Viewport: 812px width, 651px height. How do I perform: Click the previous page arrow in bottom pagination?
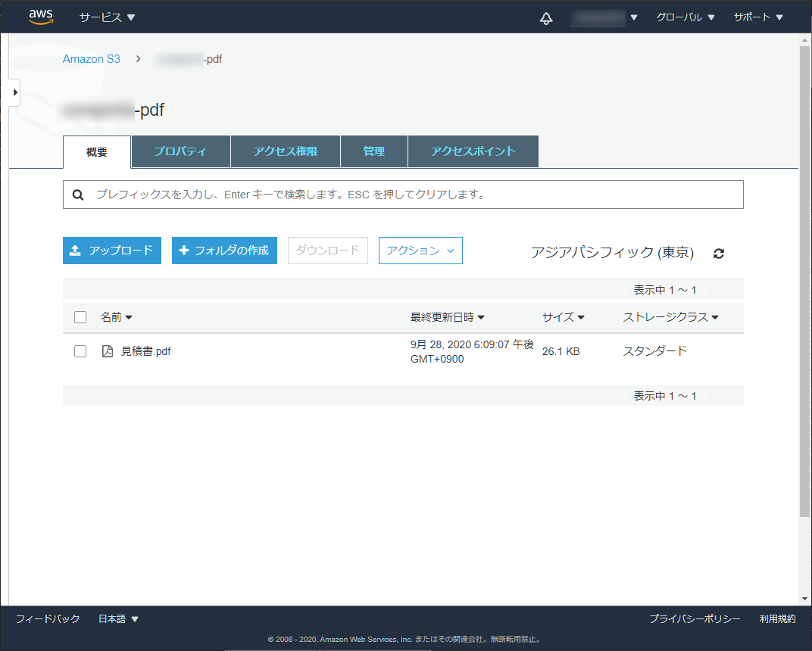(x=625, y=396)
